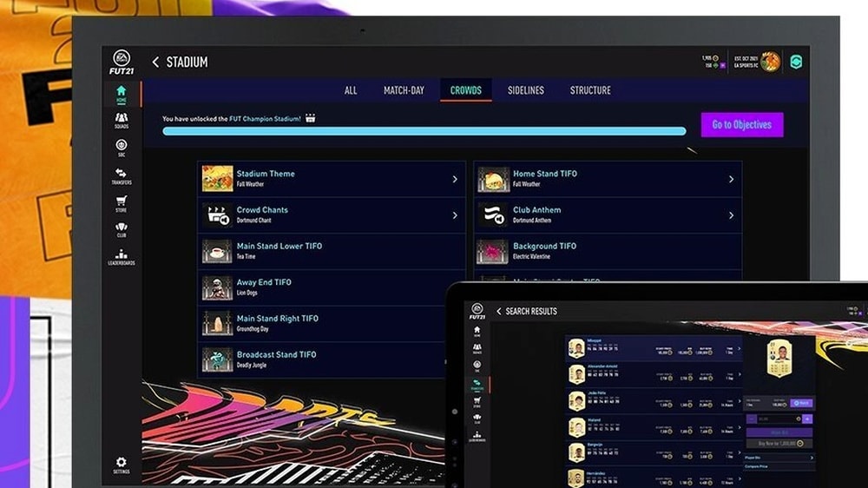Open the Store cart icon on laptop
Image resolution: width=868 pixels, height=488 pixels.
[x=122, y=201]
